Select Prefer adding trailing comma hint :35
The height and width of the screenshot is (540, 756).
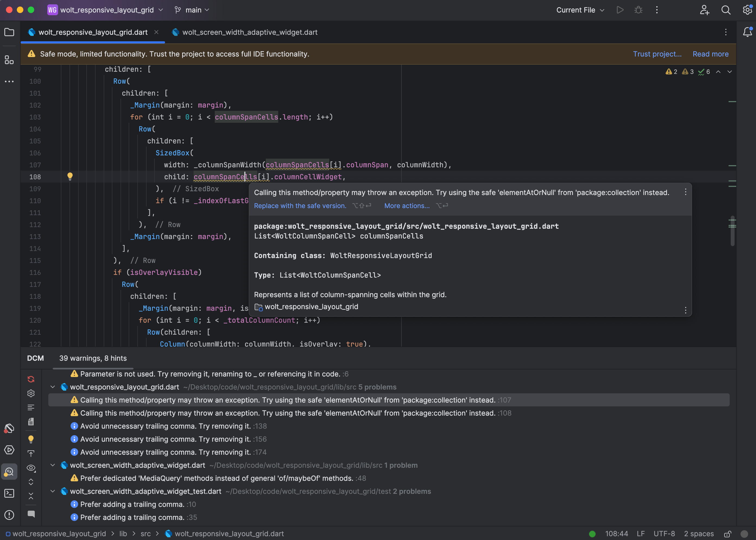[x=389, y=517]
